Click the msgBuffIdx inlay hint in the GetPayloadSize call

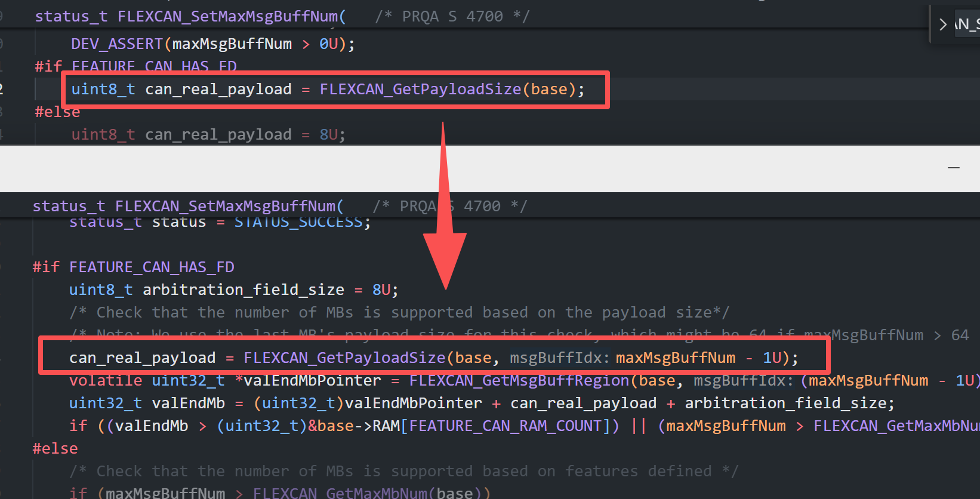point(559,358)
